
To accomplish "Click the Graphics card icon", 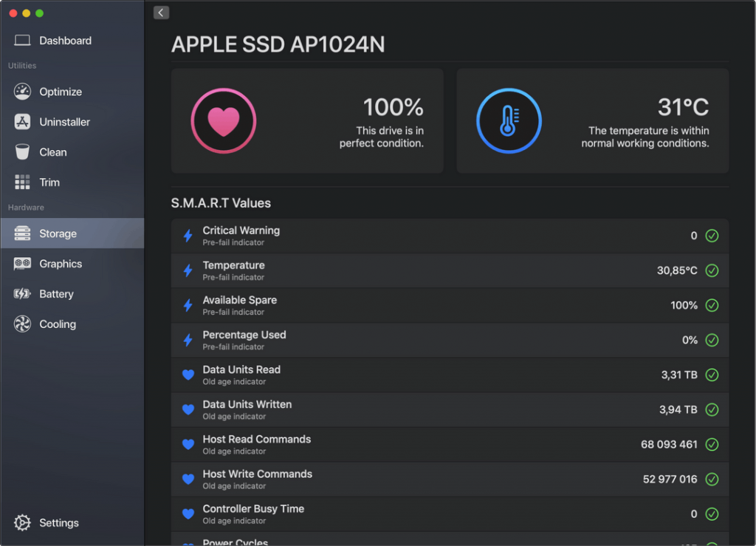I will click(x=22, y=264).
